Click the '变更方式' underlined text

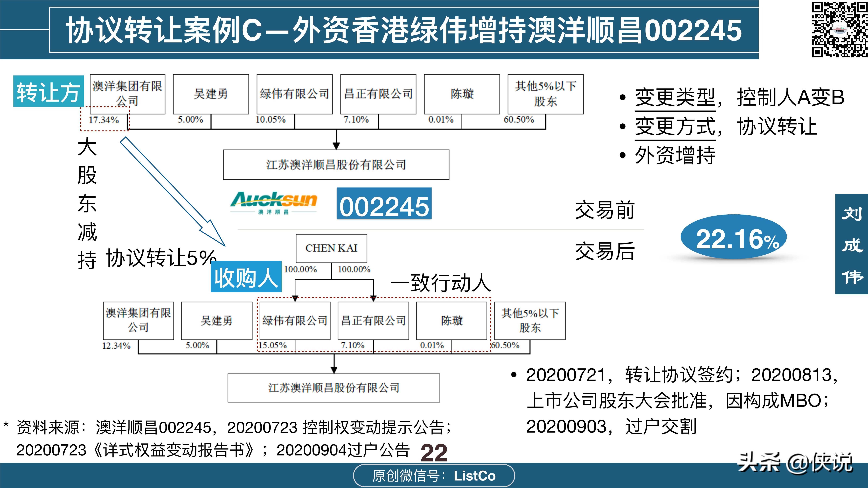[x=675, y=127]
